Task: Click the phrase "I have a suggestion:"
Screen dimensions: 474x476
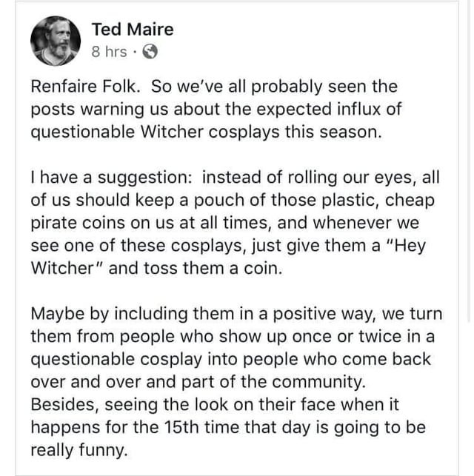Action: 111,178
